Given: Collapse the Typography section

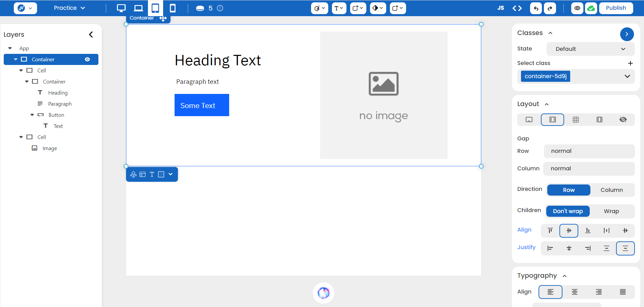Looking at the screenshot, I should [564, 276].
